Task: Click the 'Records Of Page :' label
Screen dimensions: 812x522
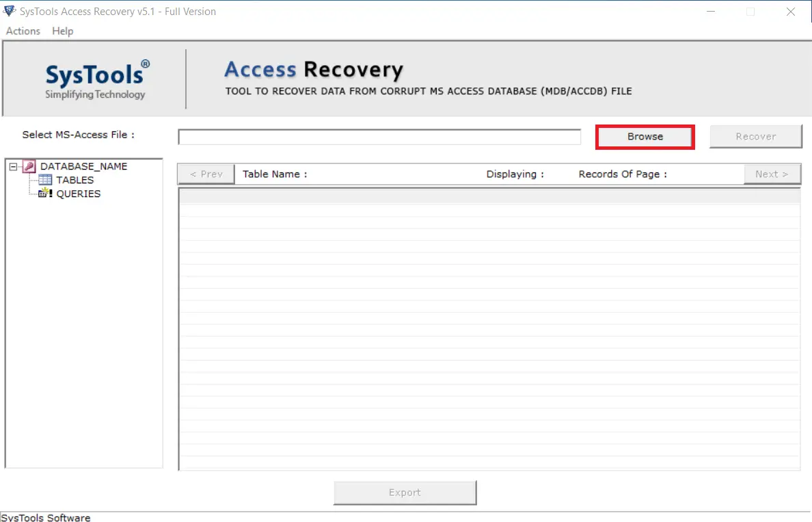Action: tap(623, 174)
